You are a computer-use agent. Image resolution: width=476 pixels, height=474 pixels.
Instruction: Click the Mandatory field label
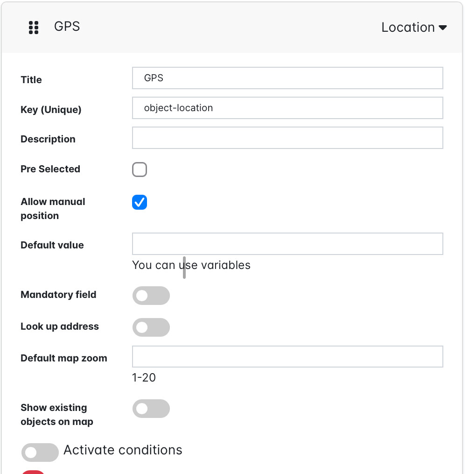point(58,295)
